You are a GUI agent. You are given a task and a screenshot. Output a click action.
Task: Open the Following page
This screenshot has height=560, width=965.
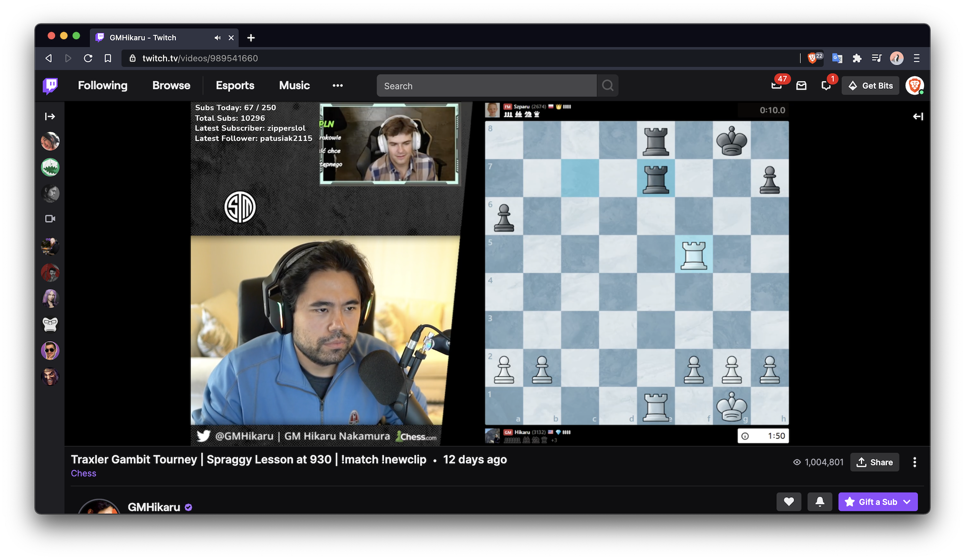(103, 85)
